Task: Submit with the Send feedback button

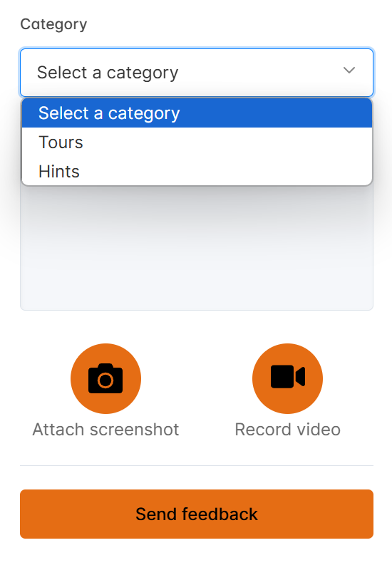Action: click(x=197, y=514)
